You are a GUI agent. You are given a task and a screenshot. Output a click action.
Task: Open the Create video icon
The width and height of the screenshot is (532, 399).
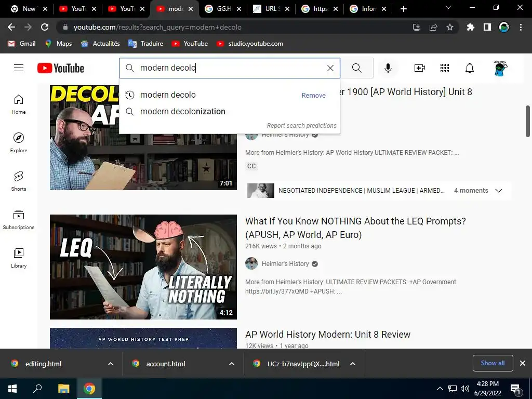(x=420, y=68)
